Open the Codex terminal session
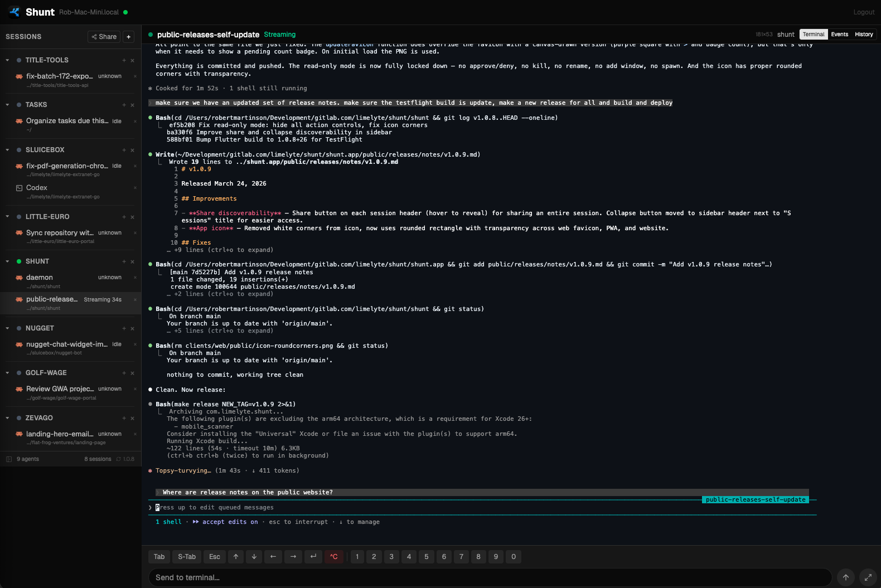The height and width of the screenshot is (588, 881). pos(70,192)
